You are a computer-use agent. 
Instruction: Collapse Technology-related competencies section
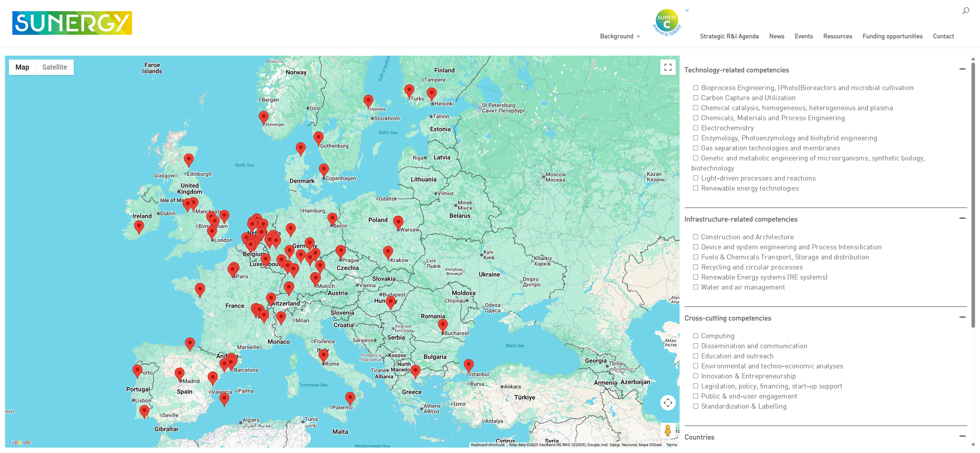(x=962, y=69)
